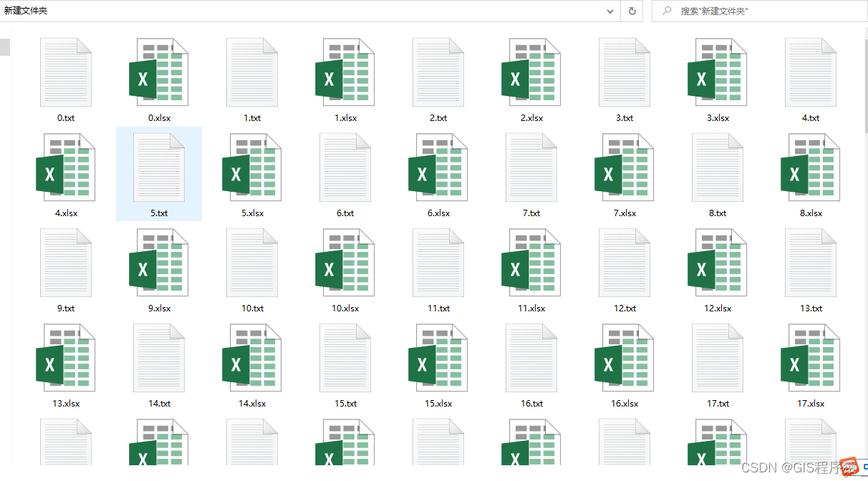Select the 16.xlsx Excel file icon
Image resolution: width=868 pixels, height=481 pixels.
[x=625, y=358]
